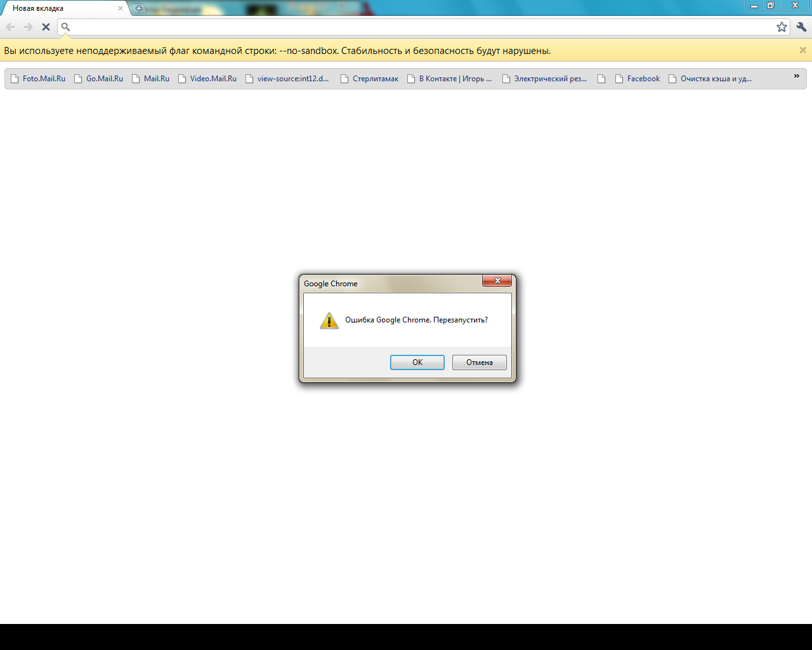Confirm restart with OK button
Viewport: 812px width, 650px height.
pyautogui.click(x=417, y=362)
